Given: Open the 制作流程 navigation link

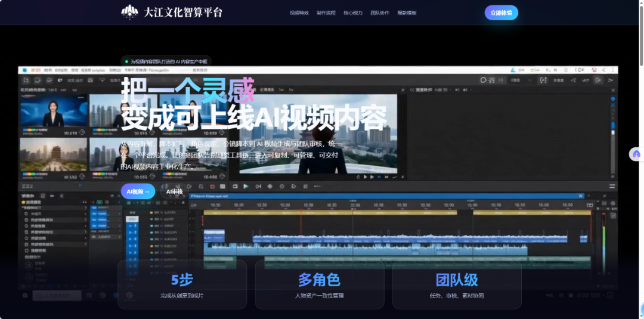Looking at the screenshot, I should [x=326, y=13].
